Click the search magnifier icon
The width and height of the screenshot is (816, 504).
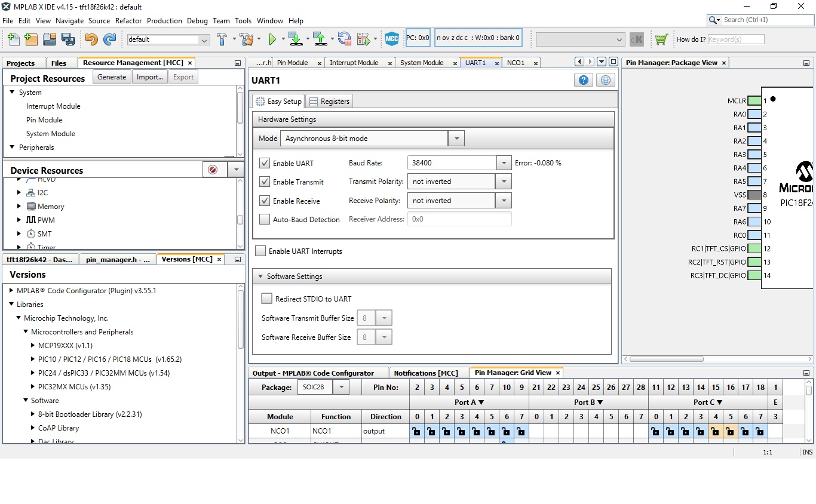pyautogui.click(x=713, y=20)
